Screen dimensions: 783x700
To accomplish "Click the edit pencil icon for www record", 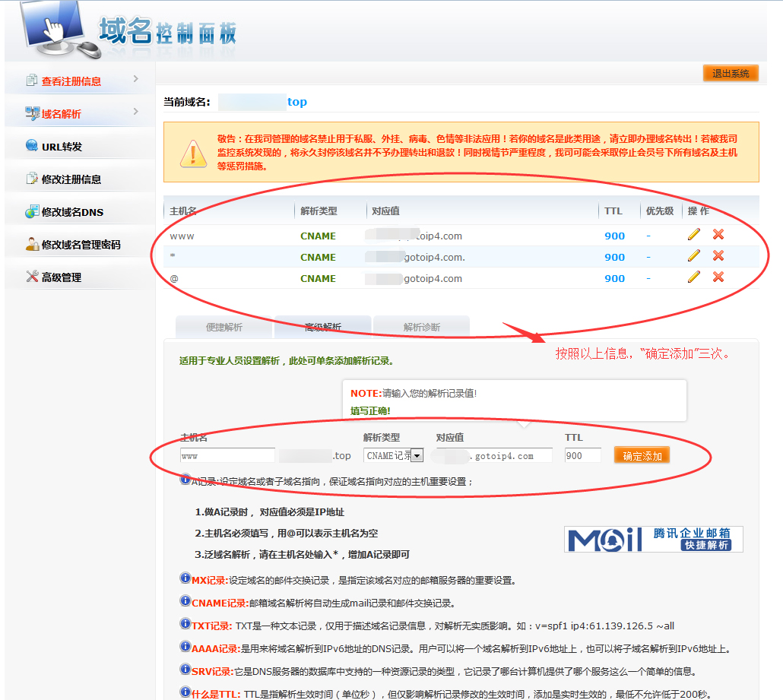I will 693,235.
